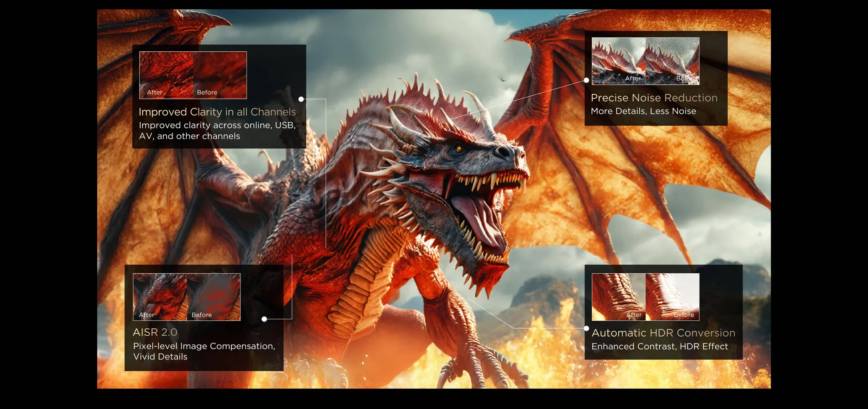Click the white dot beside Automatic HDR Conversion
The image size is (868, 409).
click(586, 328)
